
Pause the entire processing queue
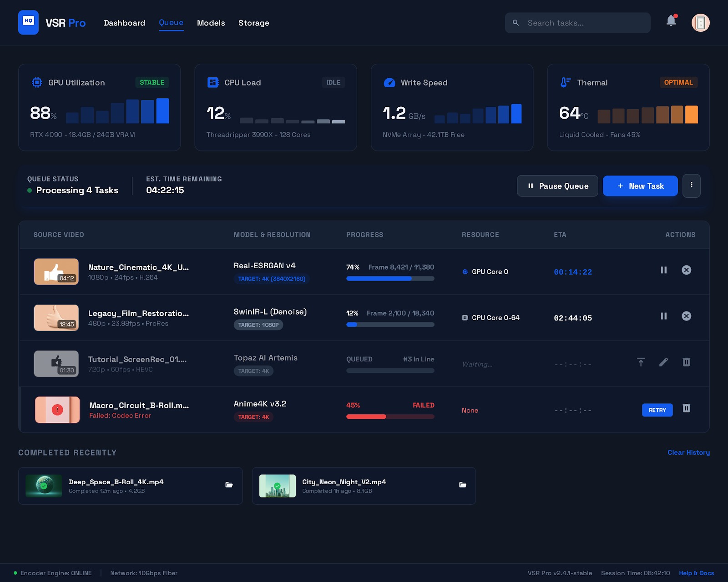(x=557, y=186)
